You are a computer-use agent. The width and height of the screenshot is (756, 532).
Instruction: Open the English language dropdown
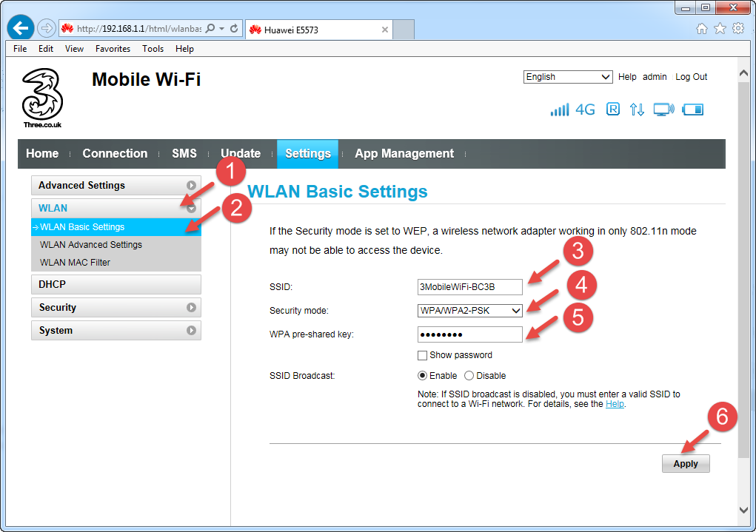(568, 77)
